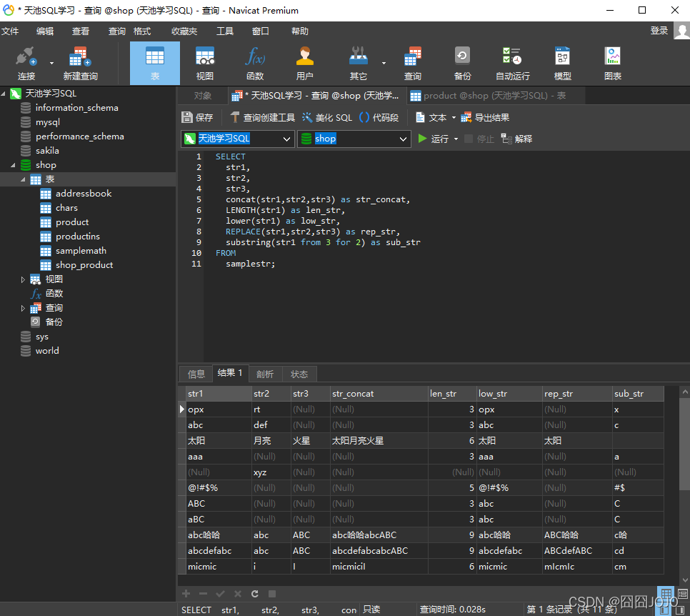
Task: Open the 文件 (File) menu
Action: point(10,31)
